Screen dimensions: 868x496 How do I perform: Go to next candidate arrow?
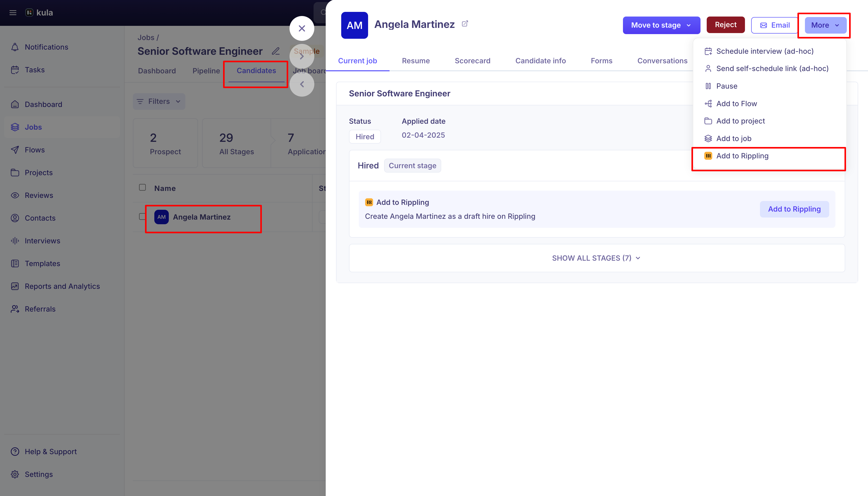[x=302, y=57]
